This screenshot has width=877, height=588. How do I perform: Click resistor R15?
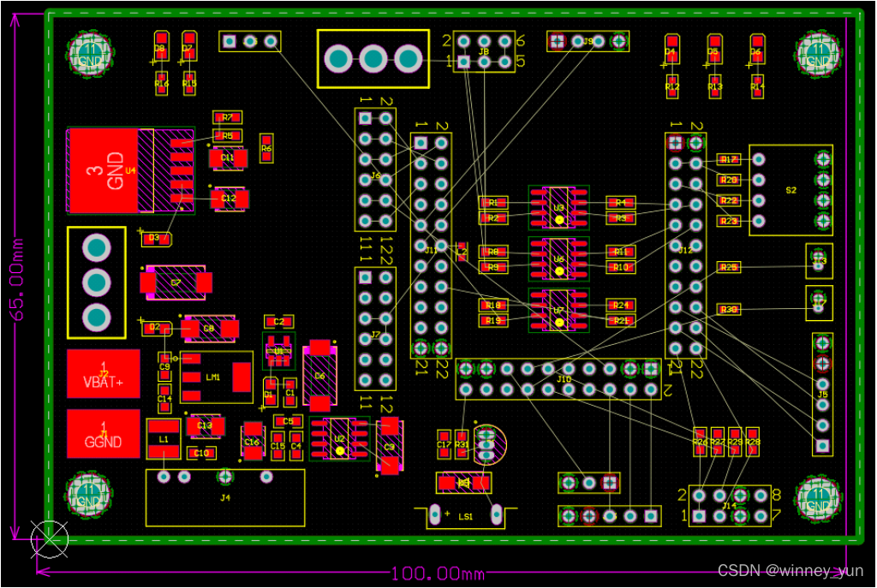coord(189,83)
